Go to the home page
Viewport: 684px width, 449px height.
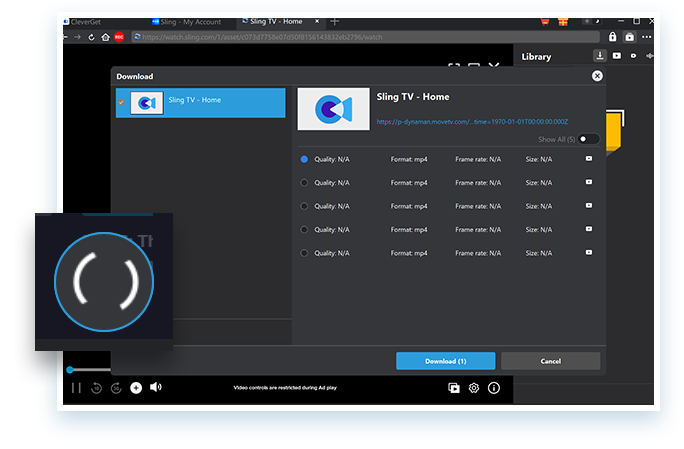coord(106,37)
